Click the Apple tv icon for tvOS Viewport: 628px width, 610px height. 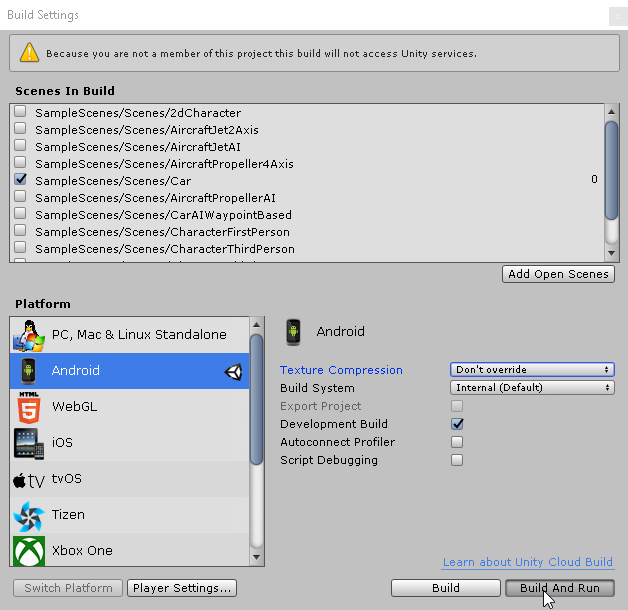pyautogui.click(x=29, y=480)
